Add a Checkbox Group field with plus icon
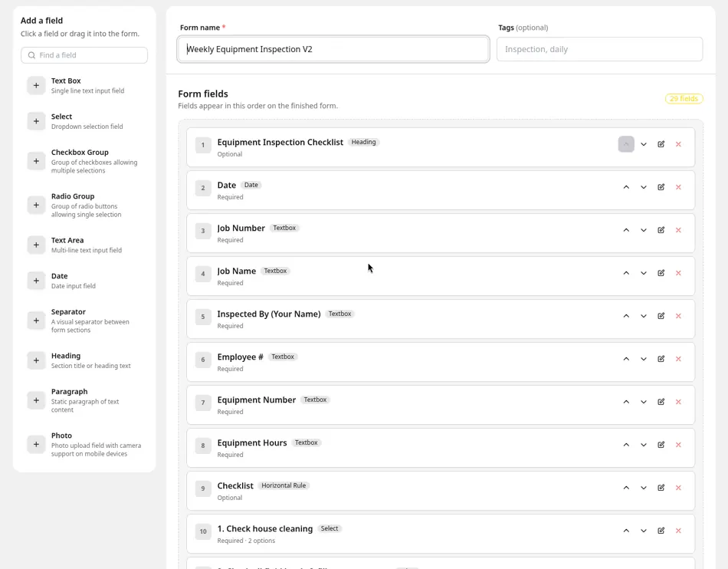Screen dimensions: 728x569 (x=36, y=161)
